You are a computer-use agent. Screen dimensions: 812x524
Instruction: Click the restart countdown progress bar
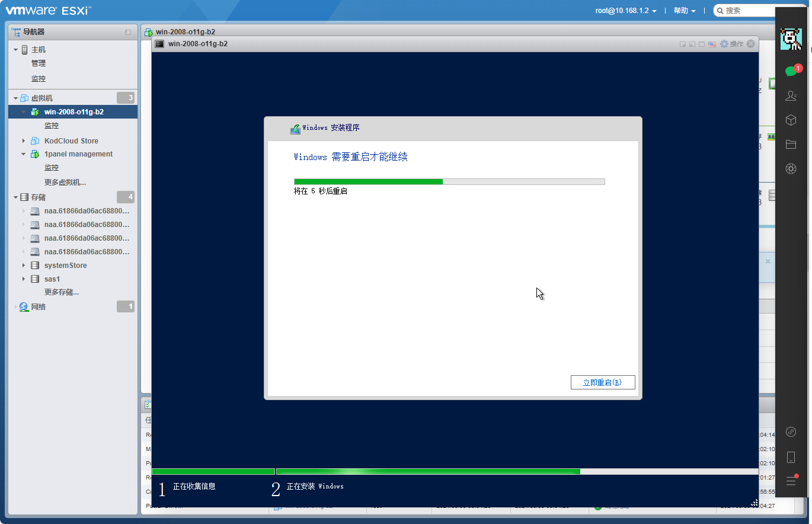[x=449, y=181]
